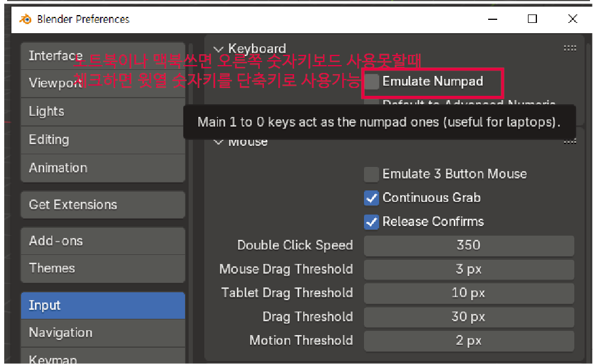The height and width of the screenshot is (364, 593).
Task: Switch to the Editing tab
Action: pyautogui.click(x=103, y=140)
